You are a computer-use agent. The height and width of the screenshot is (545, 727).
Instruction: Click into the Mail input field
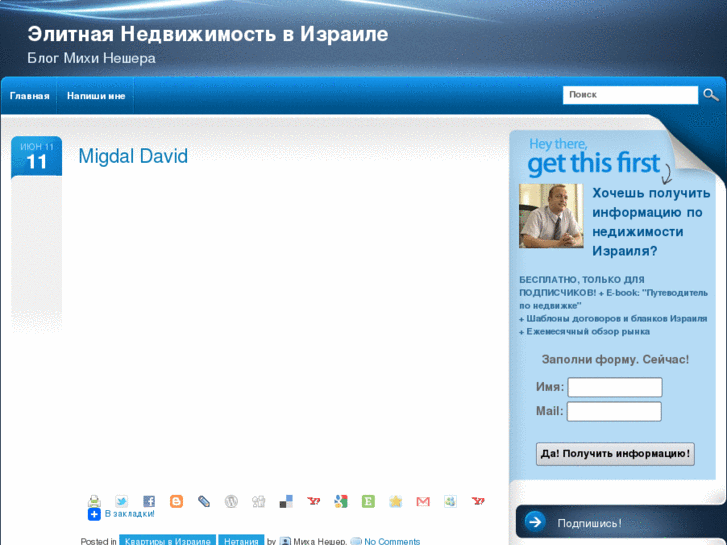614,411
